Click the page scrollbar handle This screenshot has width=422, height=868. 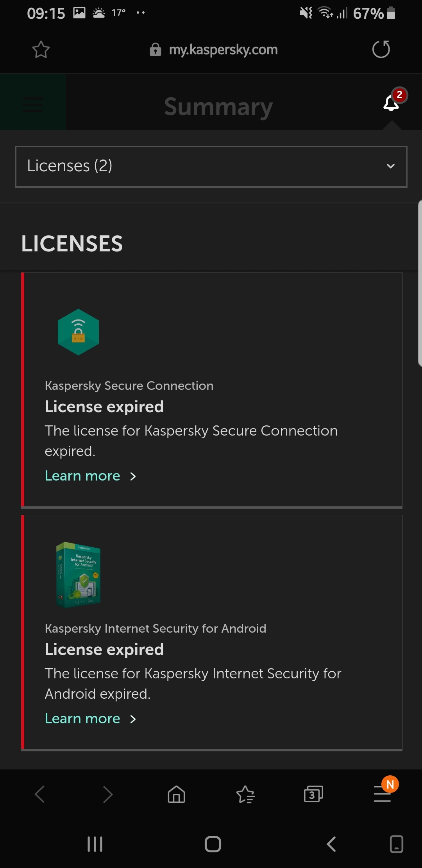click(x=420, y=283)
